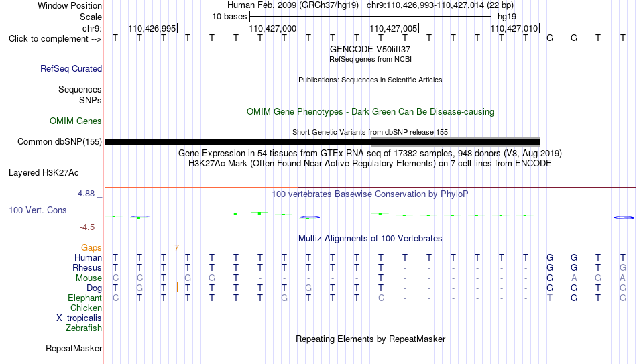Click Repeating Elements by RepeatMasker title
This screenshot has width=637, height=364.
370,339
